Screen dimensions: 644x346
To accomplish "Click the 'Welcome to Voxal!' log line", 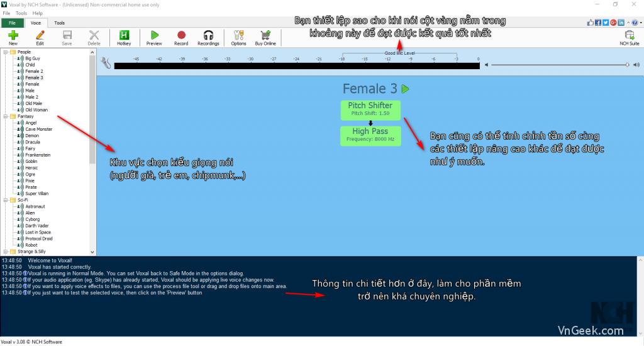I will click(50, 260).
